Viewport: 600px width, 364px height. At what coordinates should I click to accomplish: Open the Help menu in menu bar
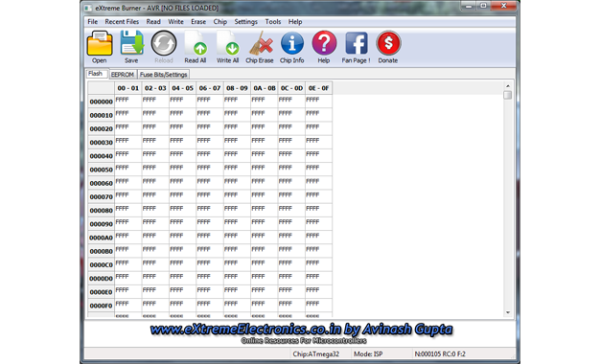295,22
